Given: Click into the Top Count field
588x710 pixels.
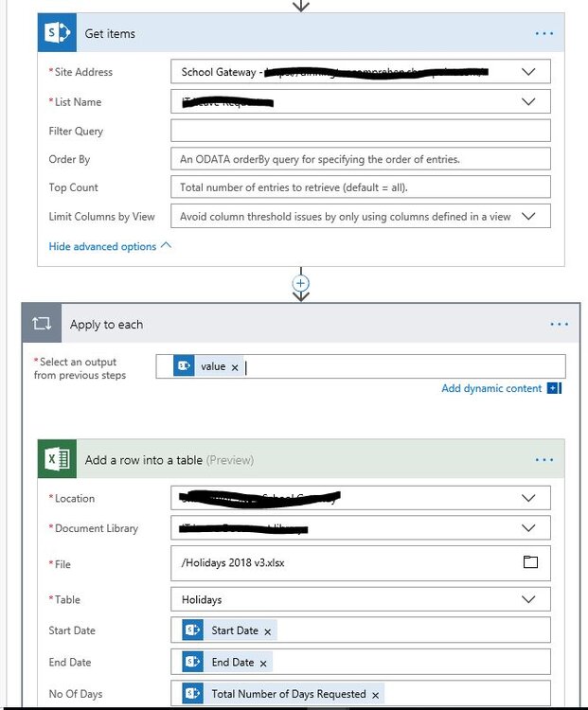Looking at the screenshot, I should (361, 187).
